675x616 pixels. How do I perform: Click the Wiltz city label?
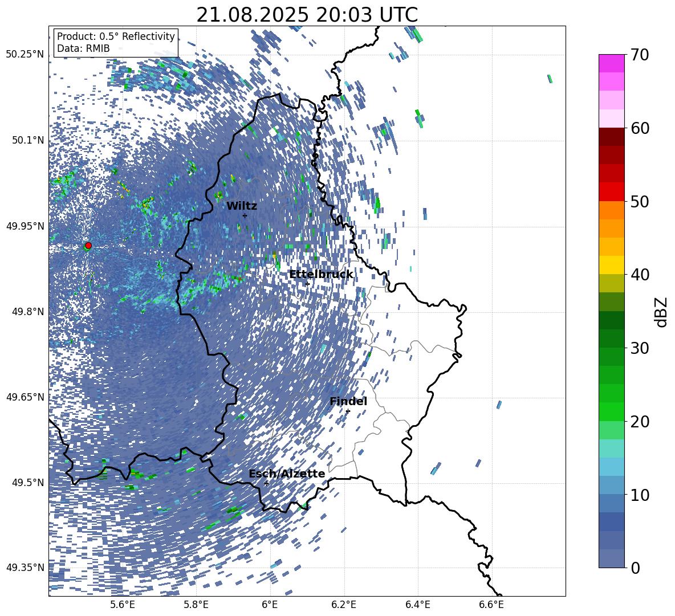click(x=242, y=206)
